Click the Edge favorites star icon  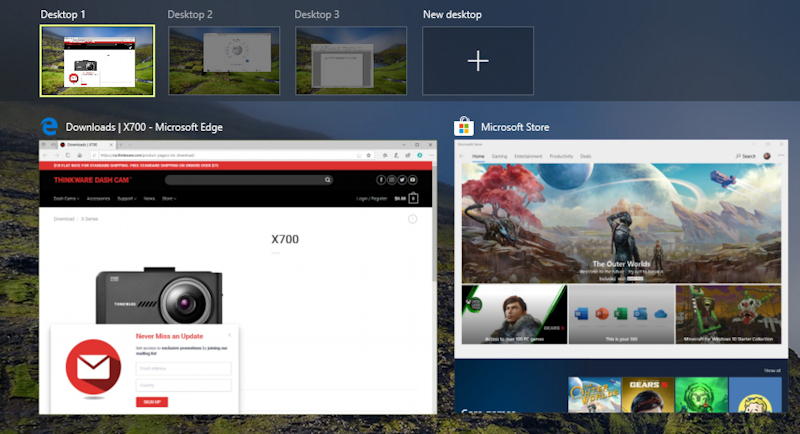(x=368, y=155)
